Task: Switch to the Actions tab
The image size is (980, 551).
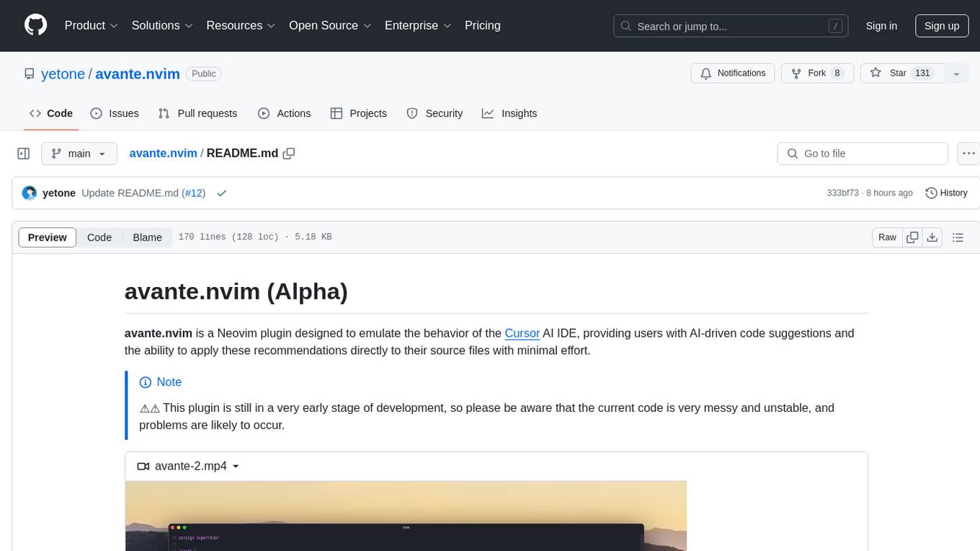Action: pyautogui.click(x=284, y=113)
